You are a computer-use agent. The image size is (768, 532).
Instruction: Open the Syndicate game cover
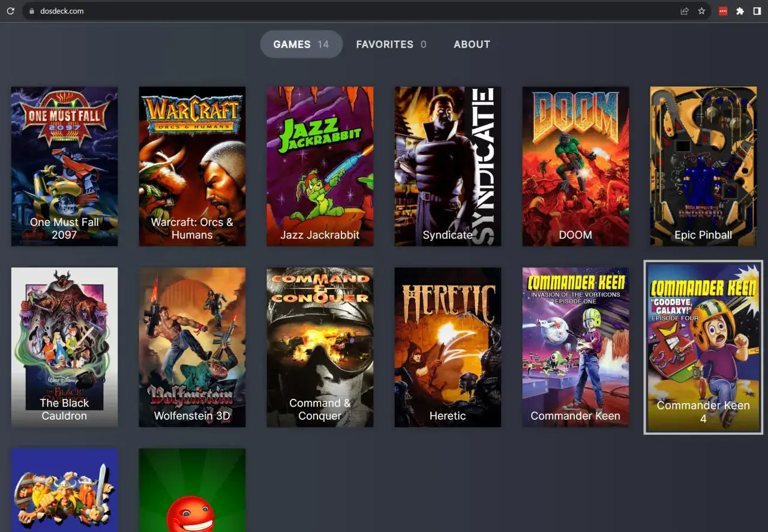point(448,166)
